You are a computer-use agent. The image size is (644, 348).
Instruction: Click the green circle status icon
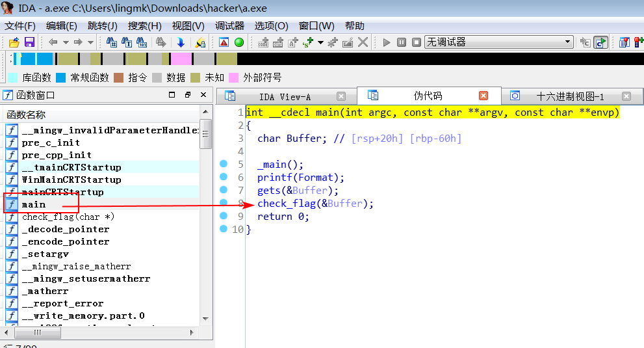239,42
